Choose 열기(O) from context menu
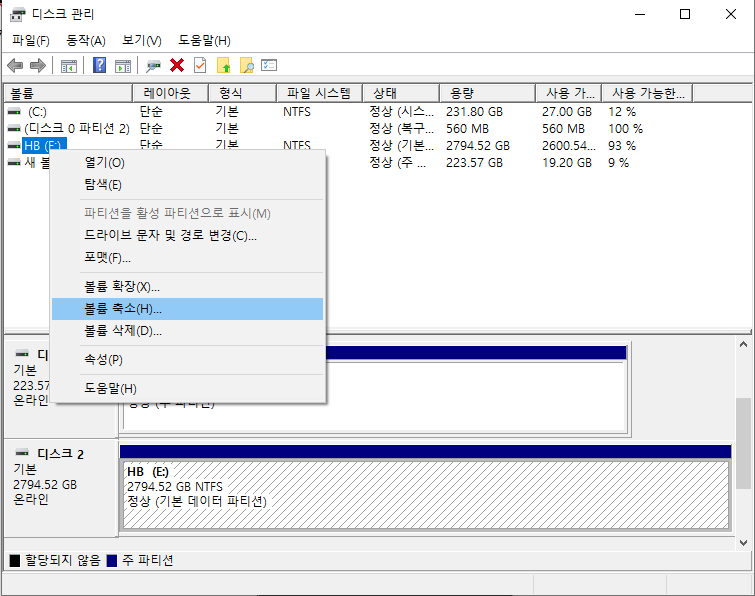This screenshot has width=755, height=596. pos(187,163)
